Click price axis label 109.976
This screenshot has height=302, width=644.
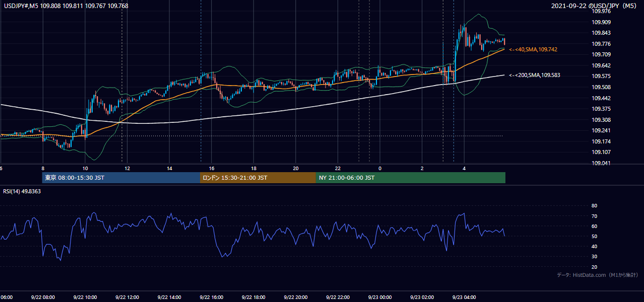pyautogui.click(x=601, y=11)
